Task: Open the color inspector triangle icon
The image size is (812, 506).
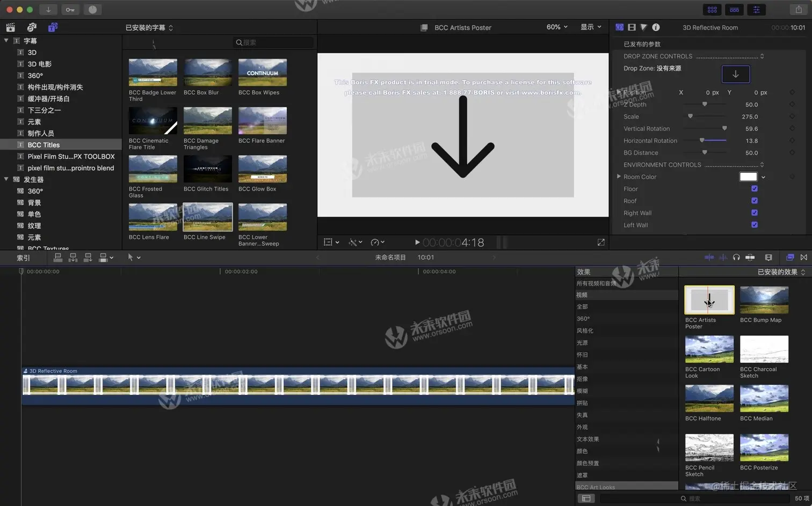Action: pos(643,27)
